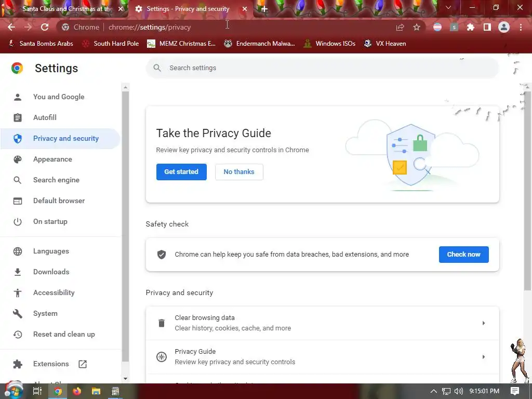This screenshot has height=399, width=532.
Task: Dismiss Privacy Guide with No thanks
Action: [239, 171]
